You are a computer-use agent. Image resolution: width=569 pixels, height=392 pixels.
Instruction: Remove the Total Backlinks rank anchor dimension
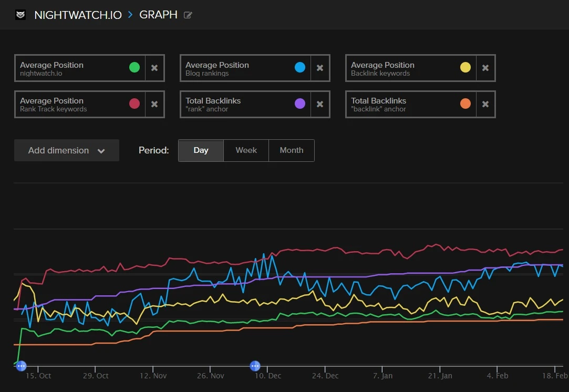[320, 104]
